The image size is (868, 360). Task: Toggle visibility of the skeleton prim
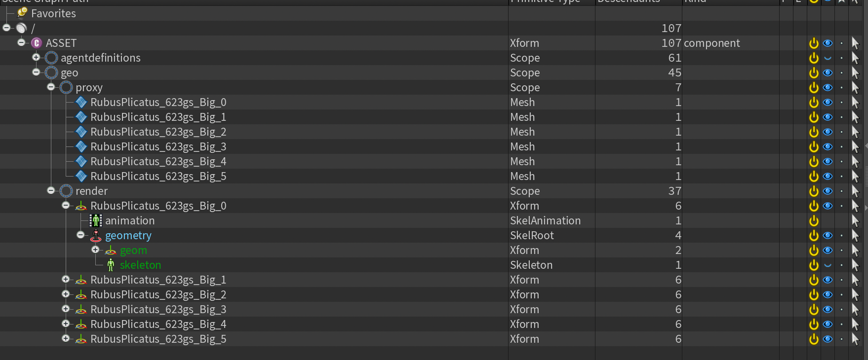[828, 265]
